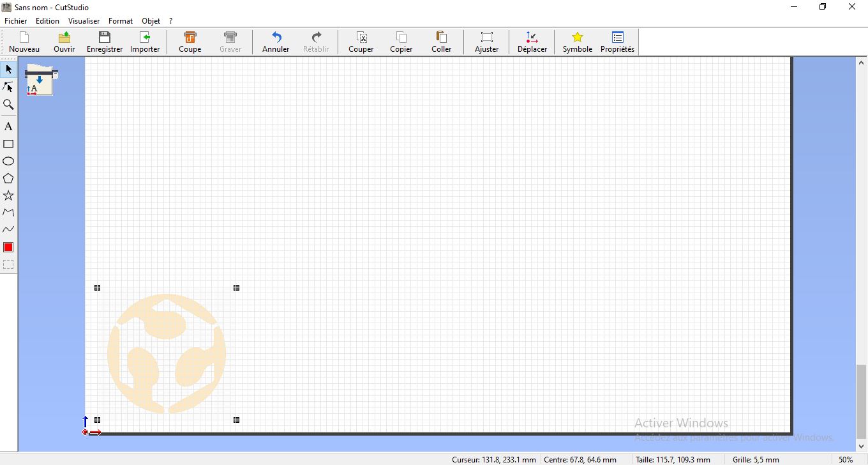Click the bottom-right selection handle
The height and width of the screenshot is (465, 868).
(236, 420)
